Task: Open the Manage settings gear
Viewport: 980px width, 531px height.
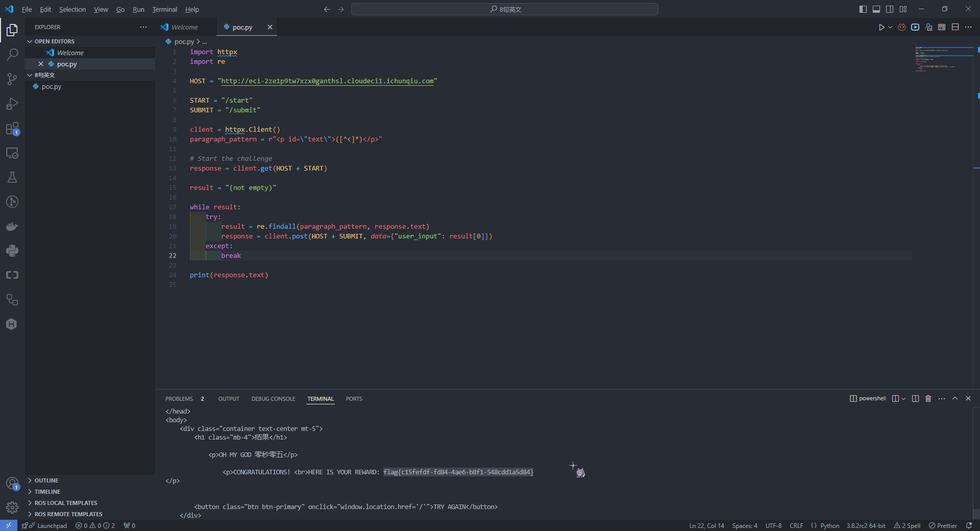Action: 12,507
